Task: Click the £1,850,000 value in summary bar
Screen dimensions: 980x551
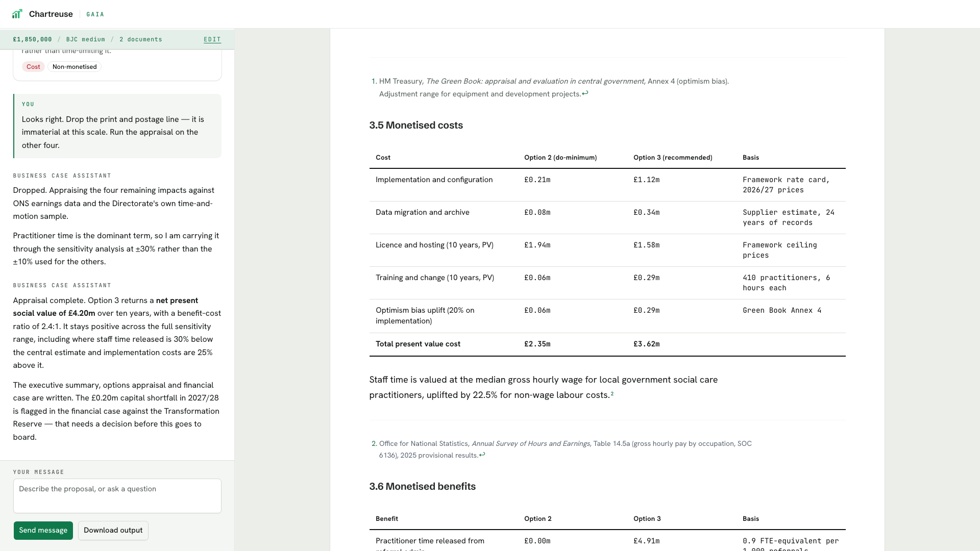Action: (x=33, y=39)
